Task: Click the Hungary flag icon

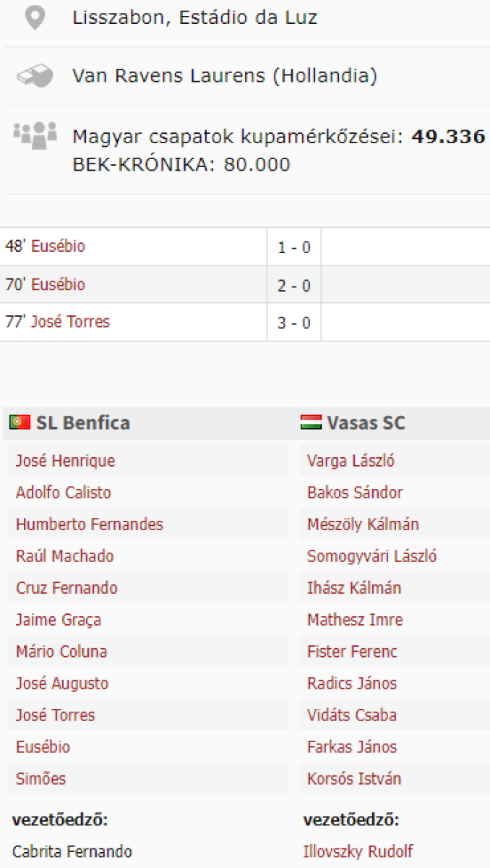Action: coord(311,422)
